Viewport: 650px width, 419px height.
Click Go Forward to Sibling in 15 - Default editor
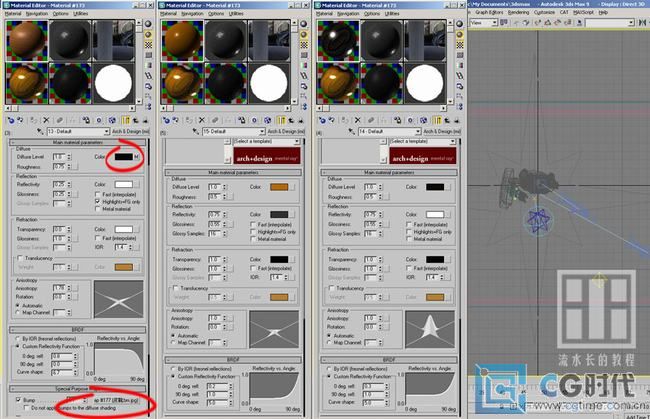(x=301, y=120)
